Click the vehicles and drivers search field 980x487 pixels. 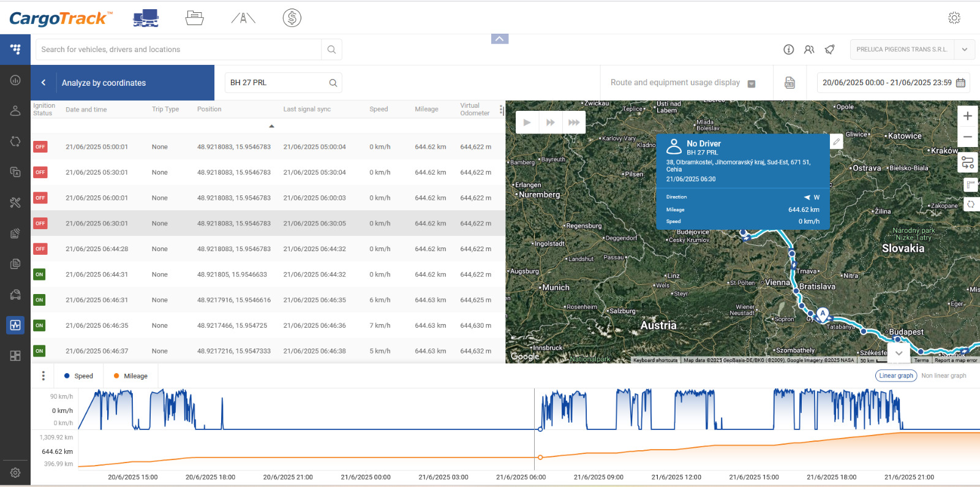click(179, 50)
